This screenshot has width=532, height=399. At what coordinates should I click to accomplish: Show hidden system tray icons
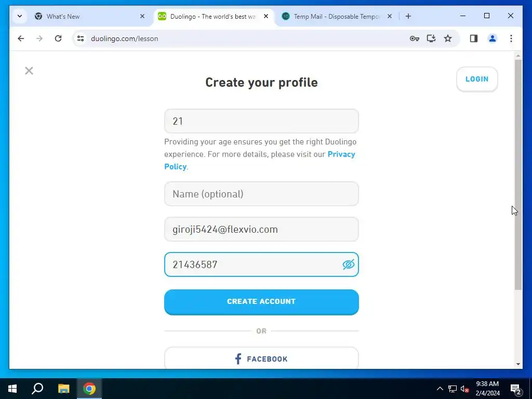coord(440,389)
